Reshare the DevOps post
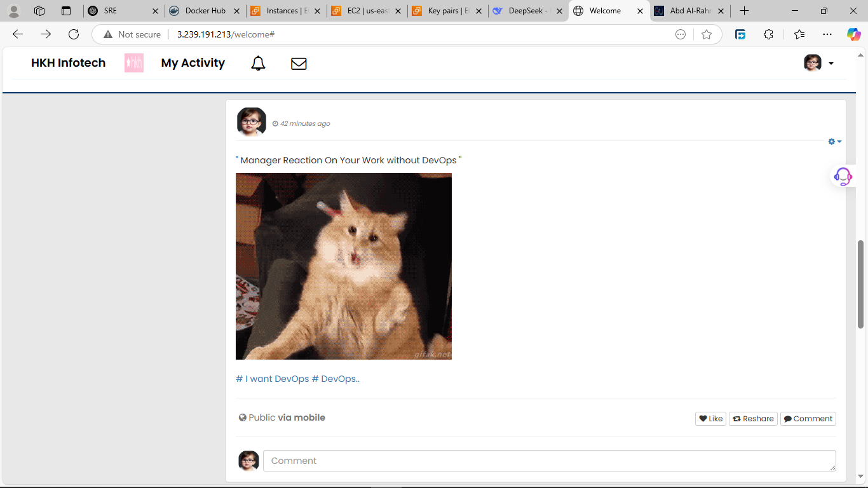Screen dimensions: 868x488 [753, 419]
